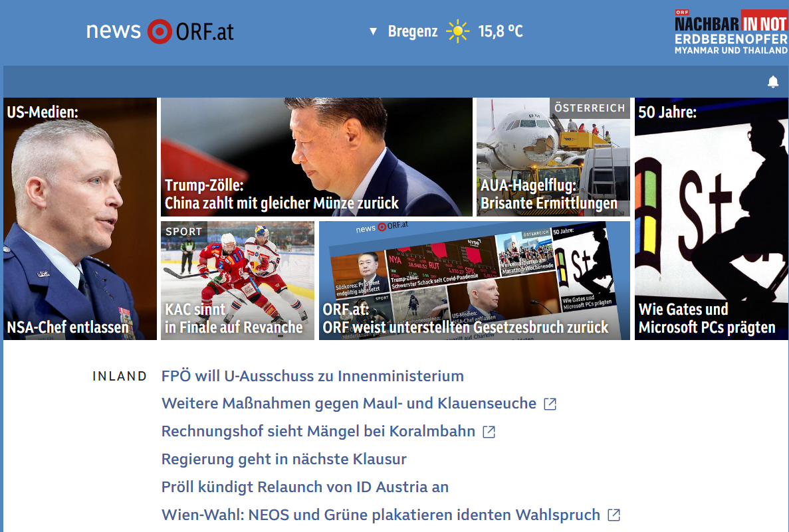Open external link icon beside Wien-Wahl headline

[x=614, y=515]
